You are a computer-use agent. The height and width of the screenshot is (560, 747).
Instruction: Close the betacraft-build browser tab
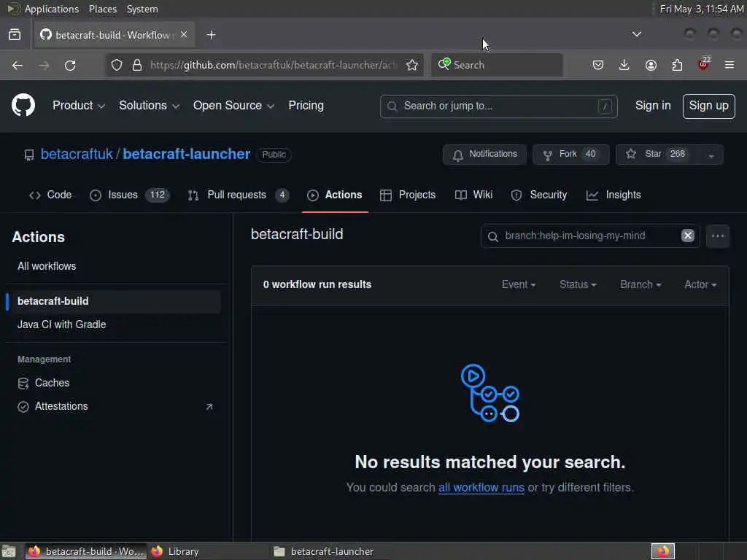tap(184, 35)
